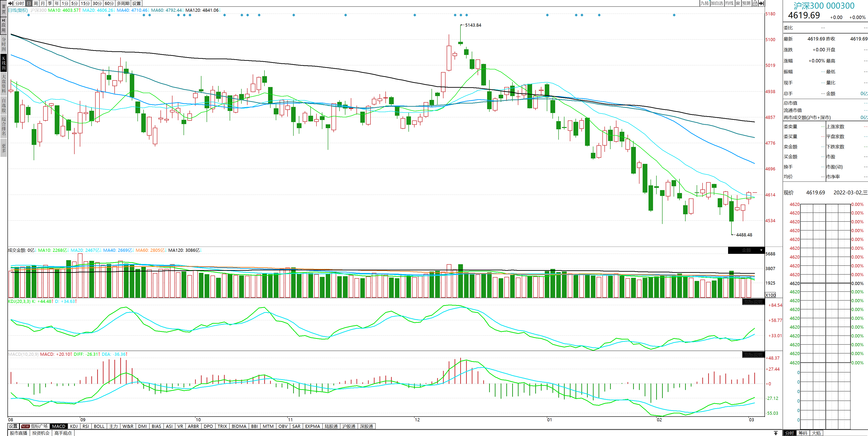Click first blue diamond event marker
The image size is (868, 436).
tap(29, 15)
